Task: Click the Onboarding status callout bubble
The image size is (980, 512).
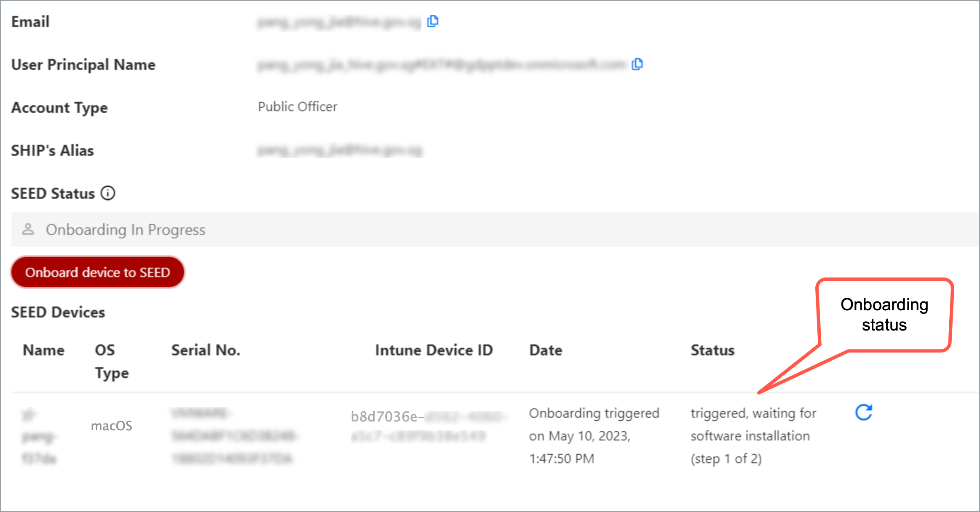Action: pyautogui.click(x=884, y=315)
